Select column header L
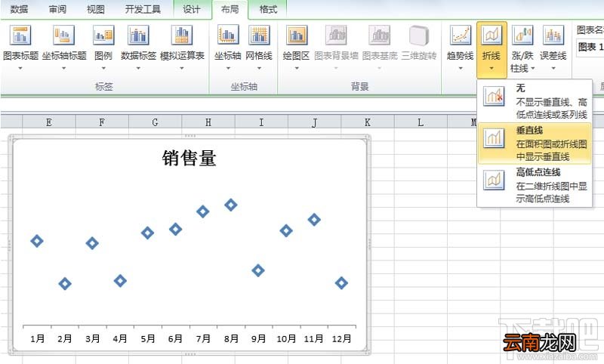Image resolution: width=604 pixels, height=364 pixels. coord(421,122)
